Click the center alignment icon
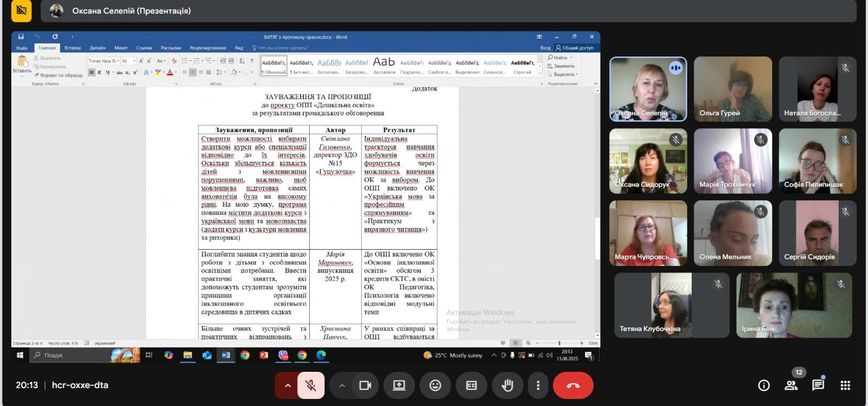The height and width of the screenshot is (406, 868). click(193, 72)
